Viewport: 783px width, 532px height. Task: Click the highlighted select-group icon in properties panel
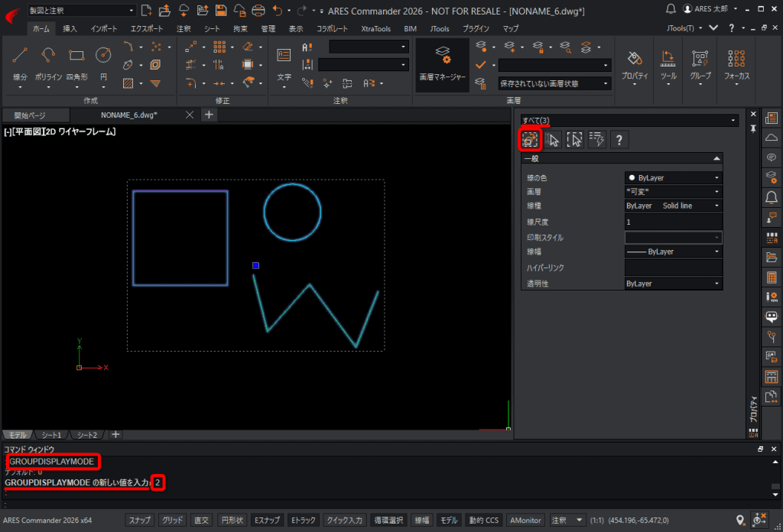coord(530,140)
